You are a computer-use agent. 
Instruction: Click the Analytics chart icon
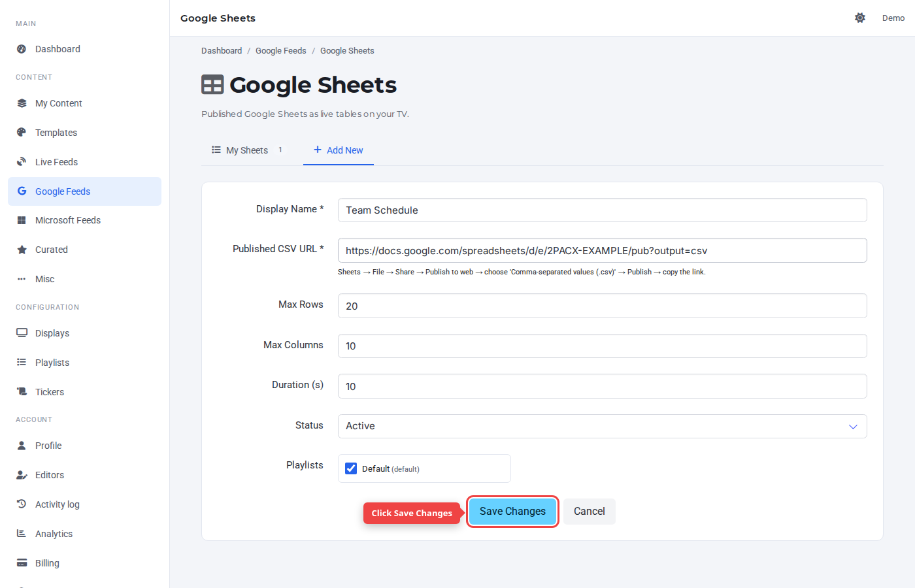click(x=22, y=534)
